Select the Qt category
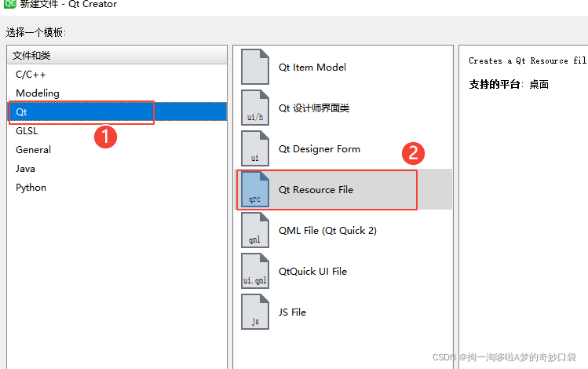588x369 pixels. pos(117,111)
